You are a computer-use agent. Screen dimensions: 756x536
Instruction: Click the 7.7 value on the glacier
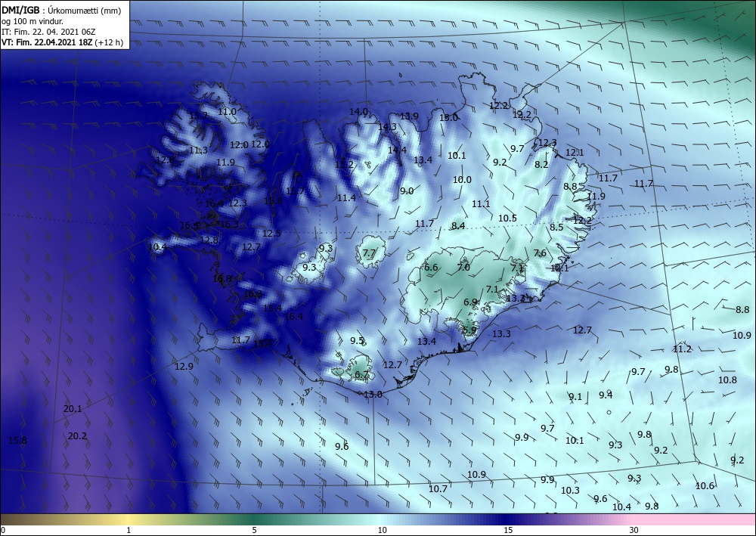click(x=369, y=253)
